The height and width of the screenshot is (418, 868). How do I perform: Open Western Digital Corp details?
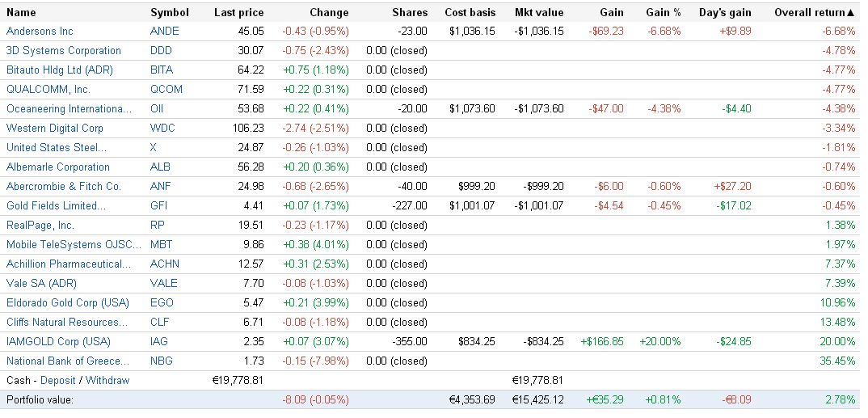click(55, 128)
